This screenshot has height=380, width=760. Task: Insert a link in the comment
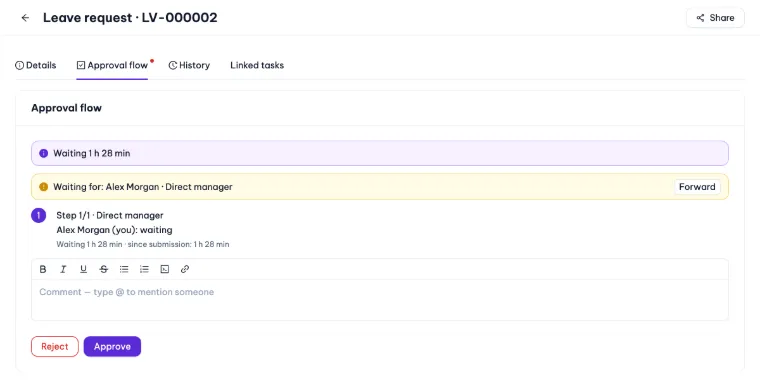click(x=185, y=269)
